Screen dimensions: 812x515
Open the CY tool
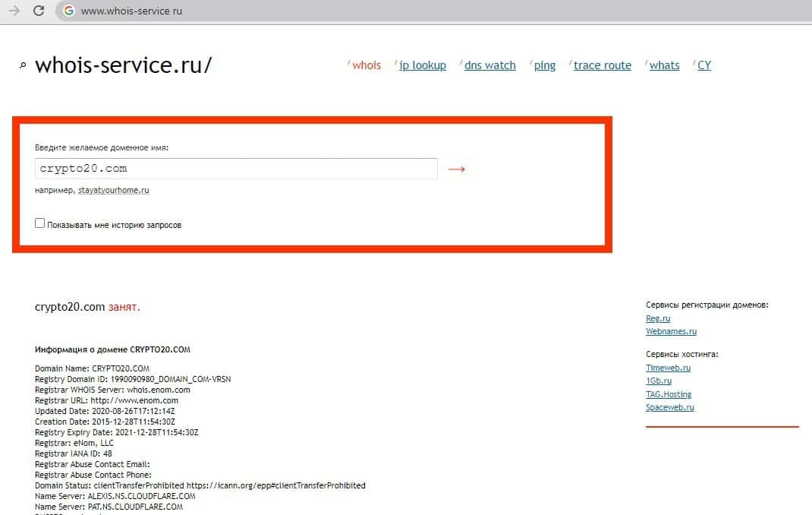tap(704, 65)
